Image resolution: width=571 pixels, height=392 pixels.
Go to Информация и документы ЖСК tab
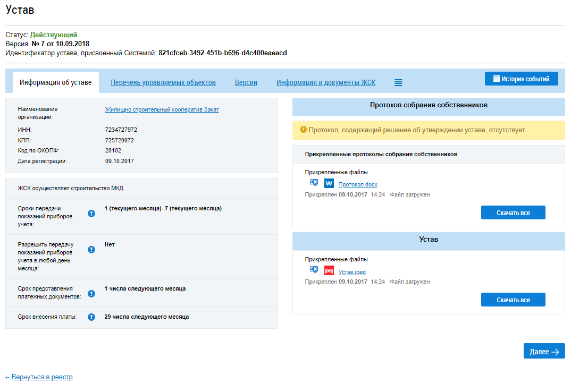326,83
